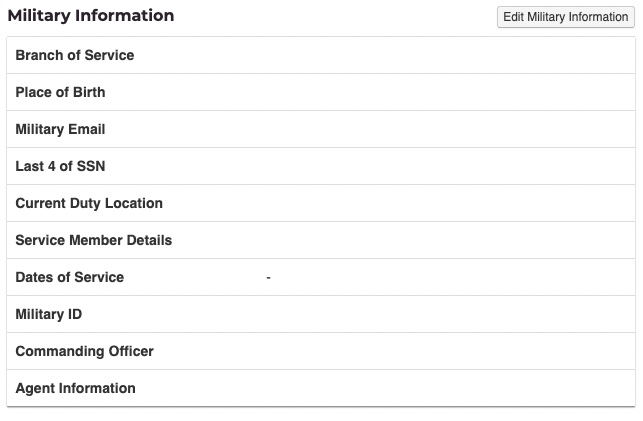Select the Service Member Details label
The height and width of the screenshot is (421, 643).
point(94,240)
